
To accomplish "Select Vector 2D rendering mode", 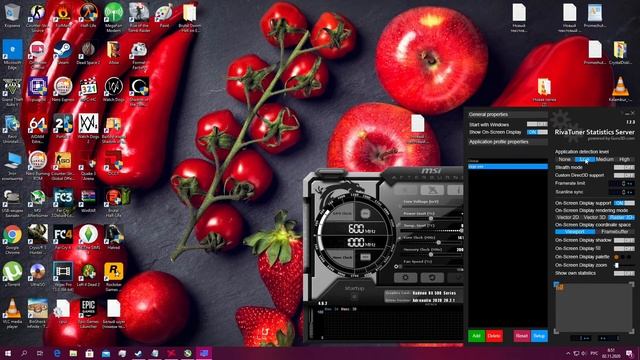I will (568, 217).
